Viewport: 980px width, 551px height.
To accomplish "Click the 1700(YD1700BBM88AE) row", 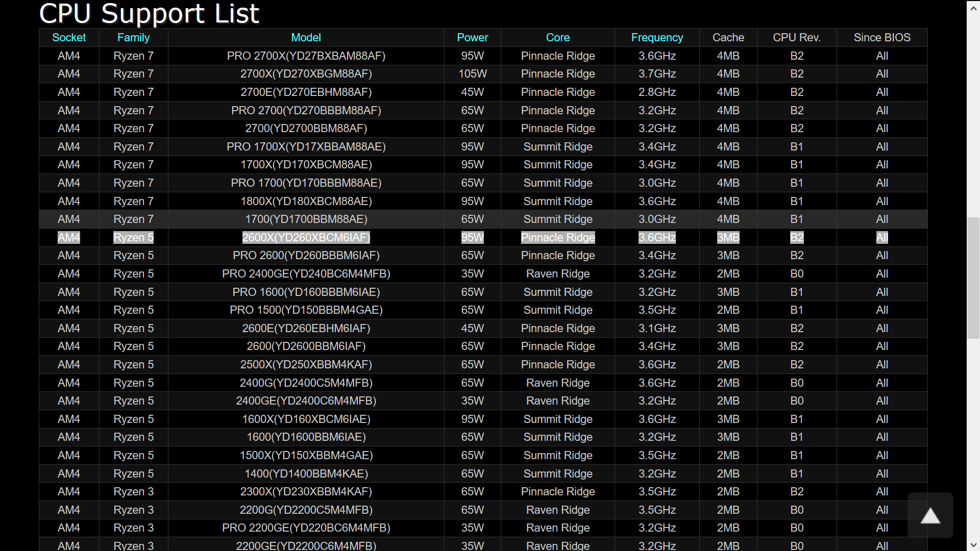I will pyautogui.click(x=306, y=219).
